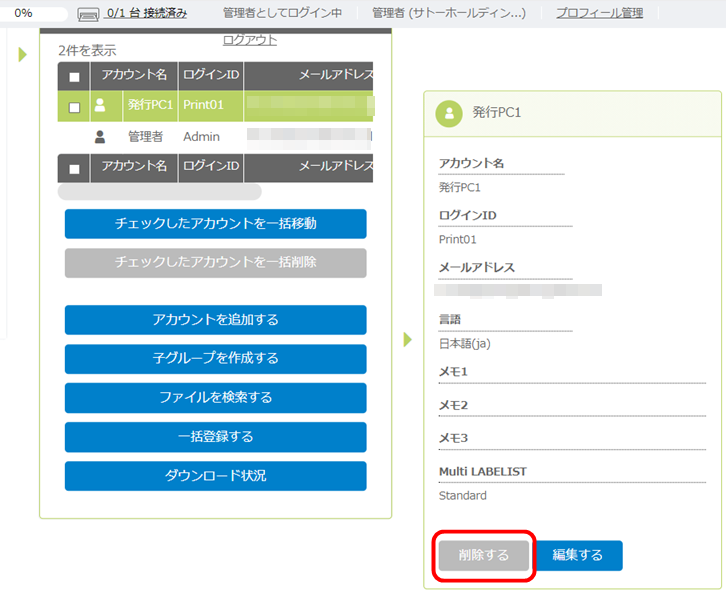
Task: Click the 削除する button
Action: (484, 555)
